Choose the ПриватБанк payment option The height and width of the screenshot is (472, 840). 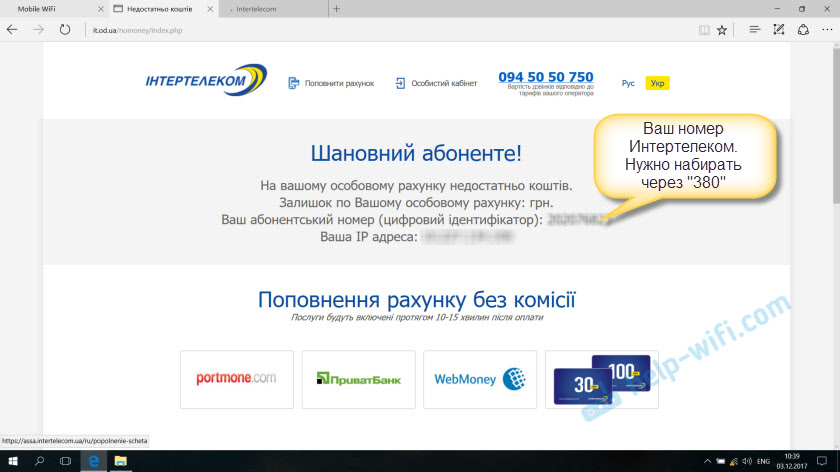coord(358,379)
